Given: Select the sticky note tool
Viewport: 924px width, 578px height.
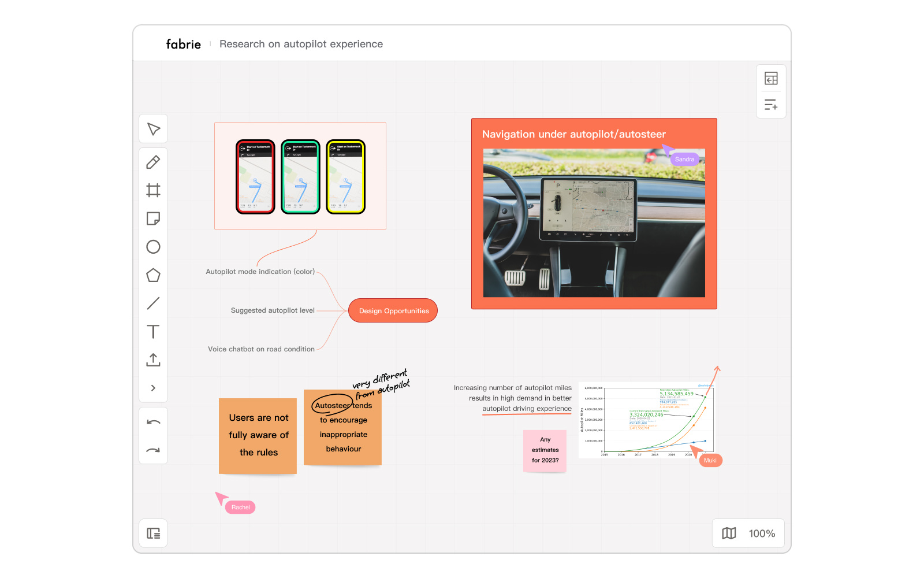Looking at the screenshot, I should (153, 218).
